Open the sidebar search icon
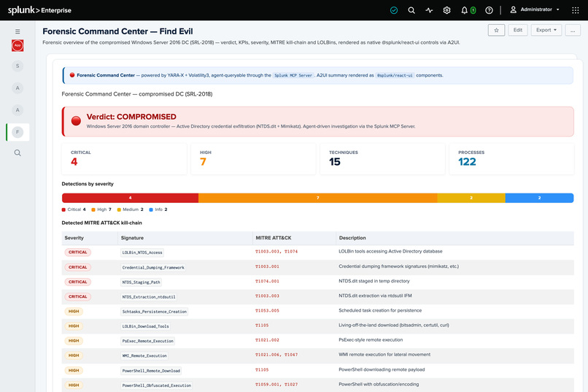This screenshot has height=392, width=588. pos(18,153)
